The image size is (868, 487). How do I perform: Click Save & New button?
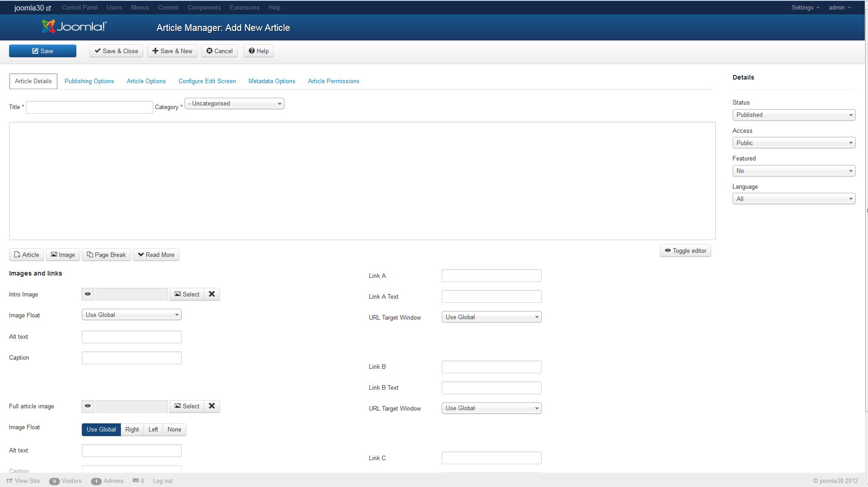click(172, 51)
